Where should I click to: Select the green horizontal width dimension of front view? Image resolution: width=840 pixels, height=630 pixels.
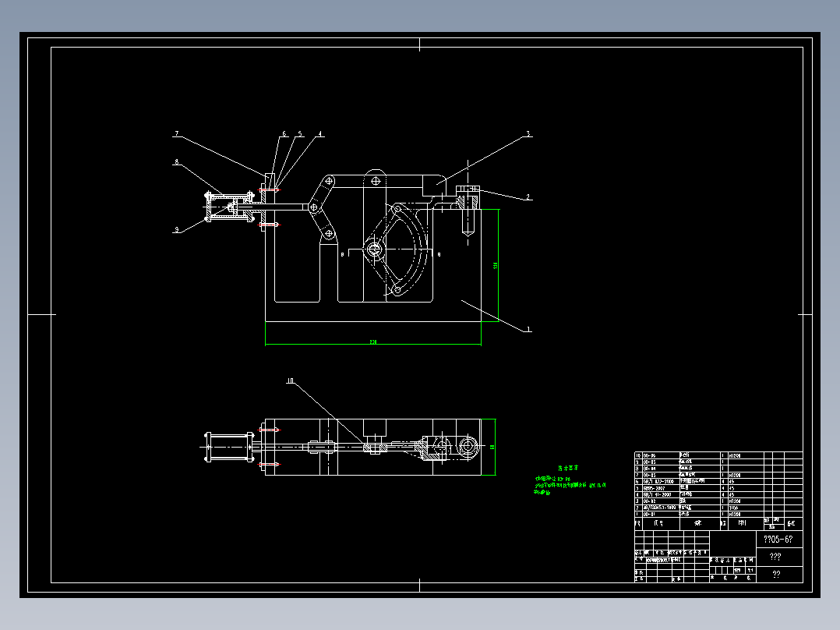[x=372, y=342]
